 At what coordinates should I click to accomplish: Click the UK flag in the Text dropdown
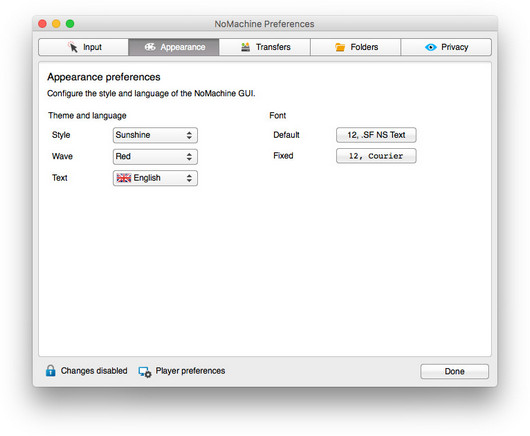(x=124, y=178)
